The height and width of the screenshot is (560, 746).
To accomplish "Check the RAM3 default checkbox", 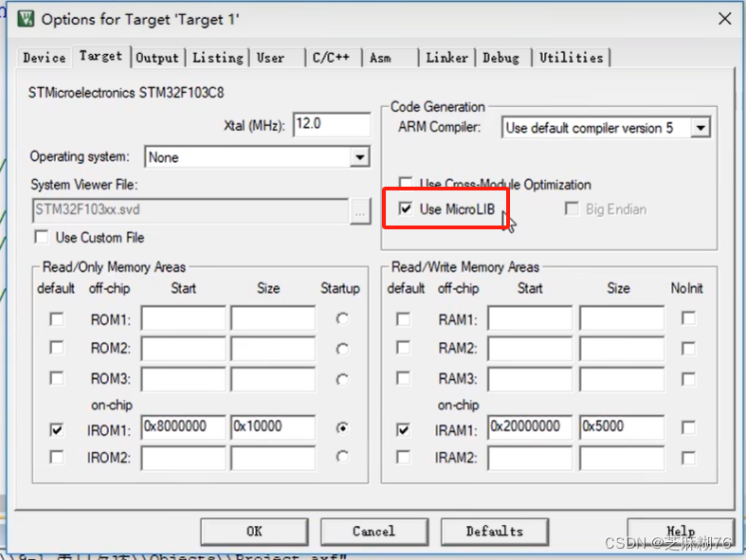I will (404, 378).
